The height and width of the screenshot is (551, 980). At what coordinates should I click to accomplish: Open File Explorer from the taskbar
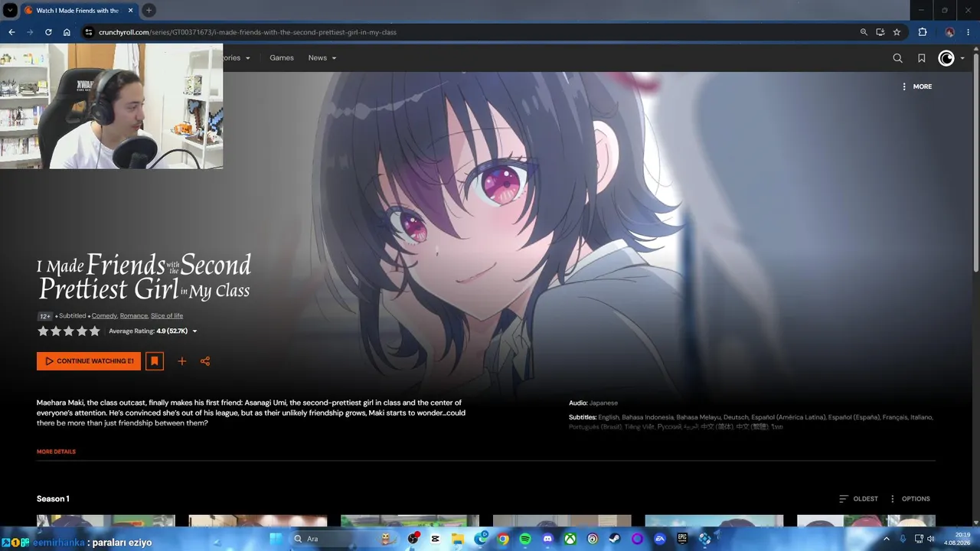coord(459,539)
